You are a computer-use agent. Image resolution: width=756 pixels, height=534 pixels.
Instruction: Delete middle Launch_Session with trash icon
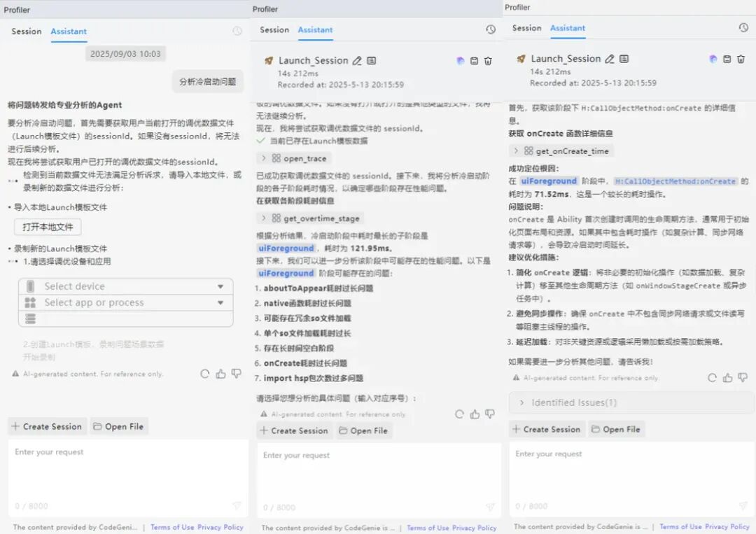tap(488, 61)
